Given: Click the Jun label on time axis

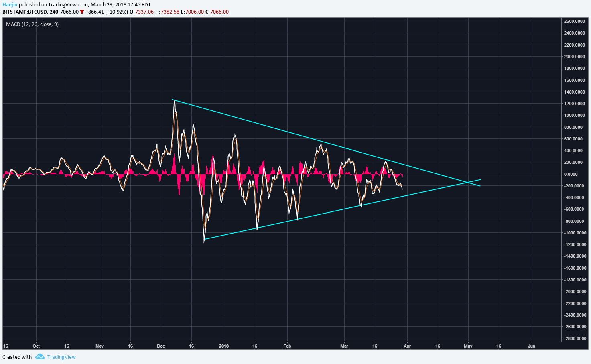Looking at the screenshot, I should [x=532, y=346].
